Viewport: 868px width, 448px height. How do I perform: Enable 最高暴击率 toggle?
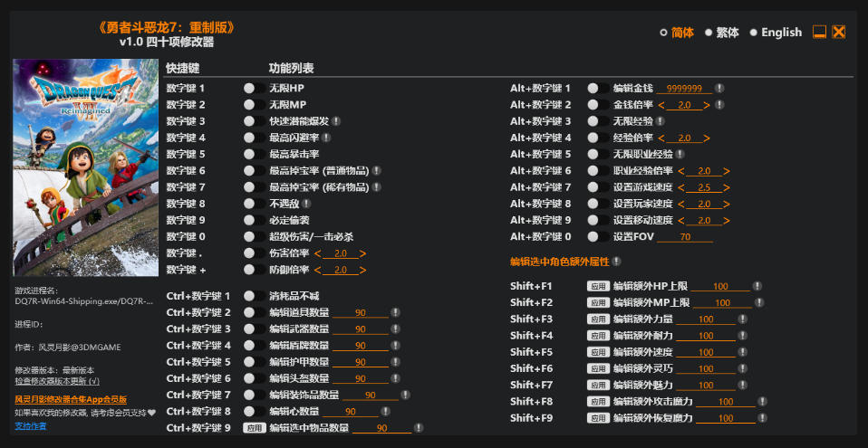[254, 154]
